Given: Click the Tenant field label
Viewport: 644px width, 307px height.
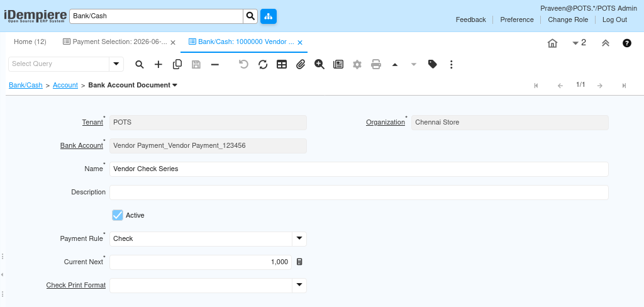Looking at the screenshot, I should (92, 123).
